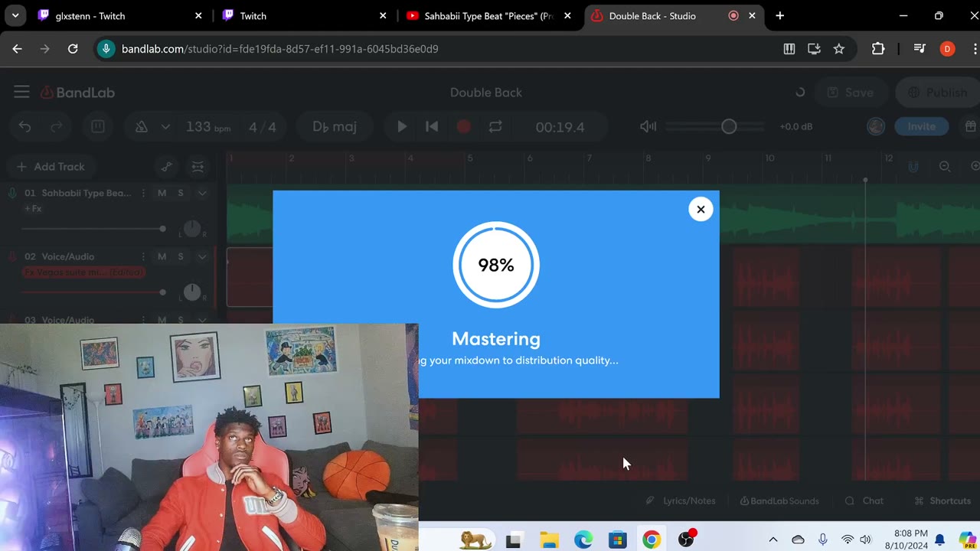The image size is (980, 551).
Task: Start recording with the red record button
Action: [463, 127]
